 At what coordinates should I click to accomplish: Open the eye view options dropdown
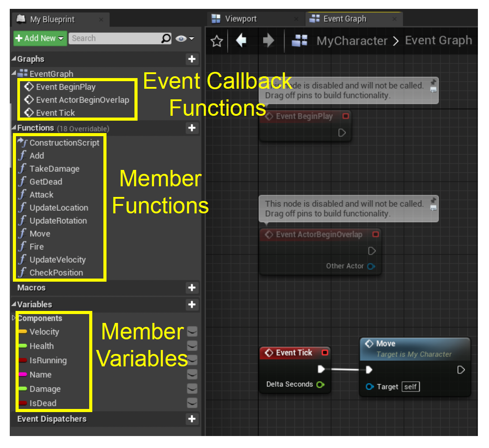pyautogui.click(x=185, y=39)
